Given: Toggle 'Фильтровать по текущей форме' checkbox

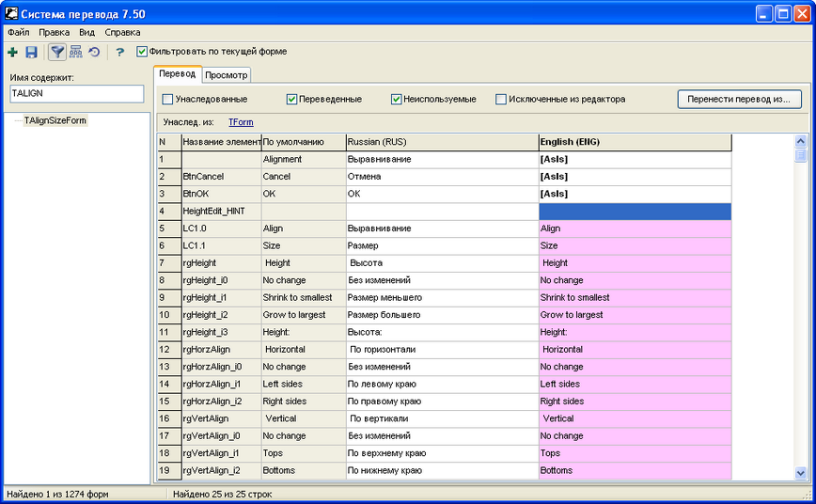Looking at the screenshot, I should pyautogui.click(x=142, y=52).
